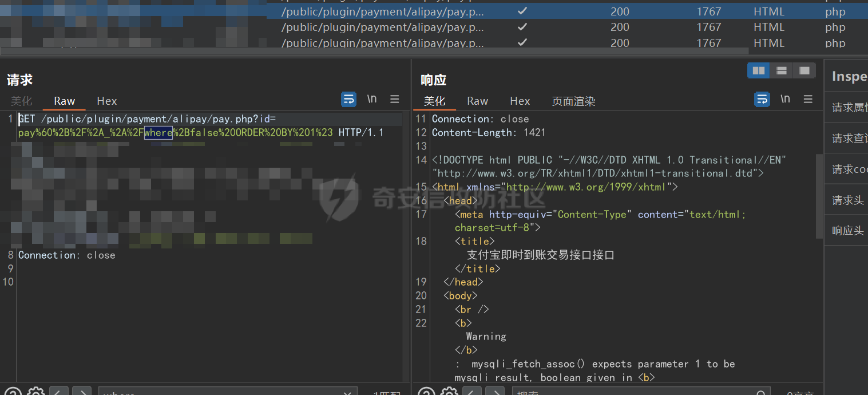Open the response pane search settings gear
Viewport: 868px width, 395px height.
coord(449,393)
